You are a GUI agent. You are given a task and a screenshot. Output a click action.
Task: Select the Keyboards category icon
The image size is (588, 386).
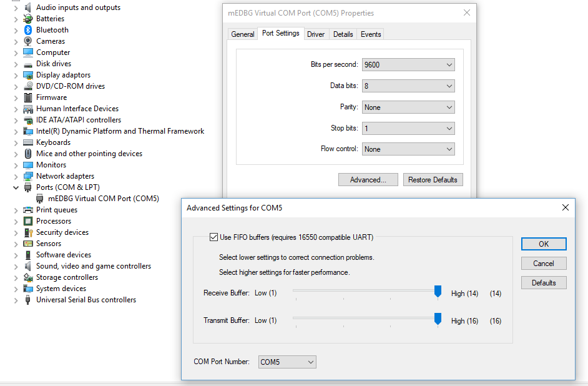(28, 142)
